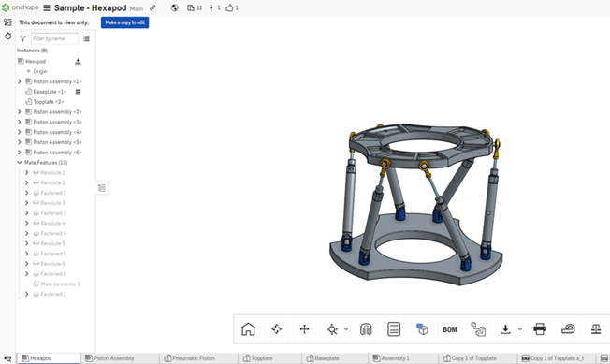Collapse the Mate Features (13) group
Image resolution: width=610 pixels, height=364 pixels.
pyautogui.click(x=20, y=163)
